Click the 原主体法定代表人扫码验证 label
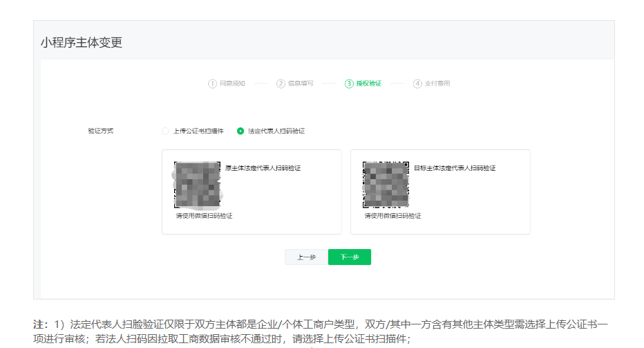Screen dimensions: 644x348 pyautogui.click(x=263, y=168)
